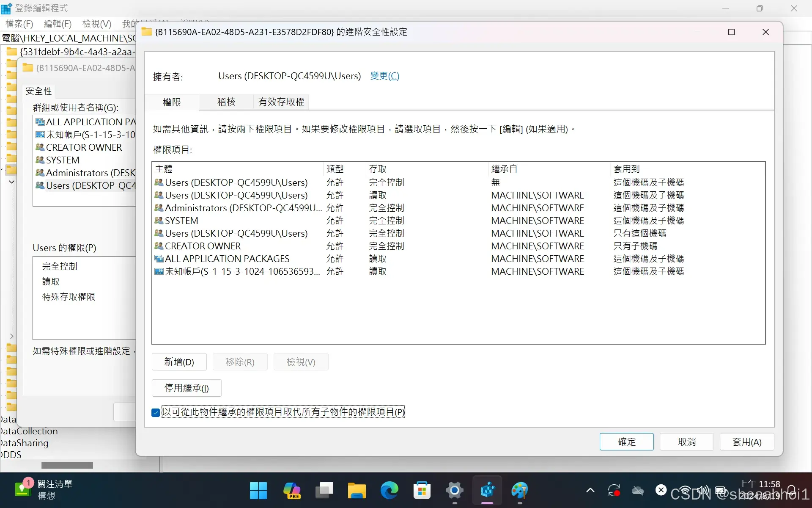Viewport: 812px width, 508px height.
Task: Expand the lower registry tree arrow
Action: (11, 336)
